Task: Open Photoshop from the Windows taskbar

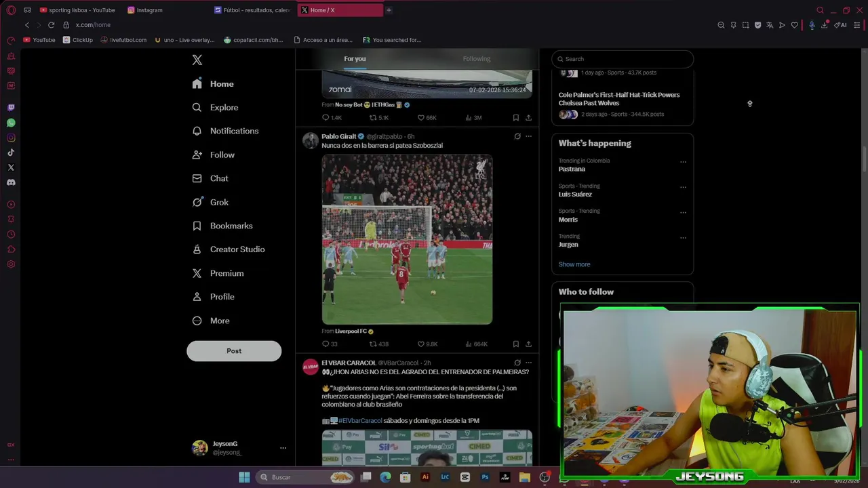Action: point(485,477)
